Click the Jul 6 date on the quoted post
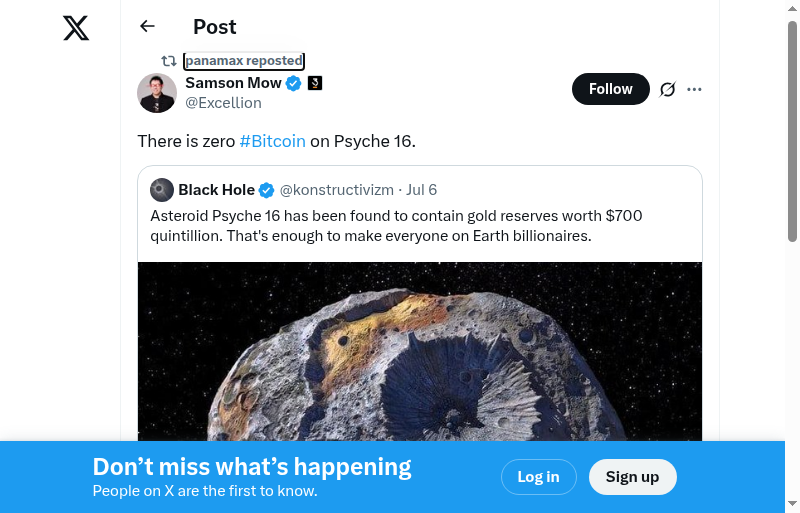Viewport: 800px width, 513px height. 421,190
